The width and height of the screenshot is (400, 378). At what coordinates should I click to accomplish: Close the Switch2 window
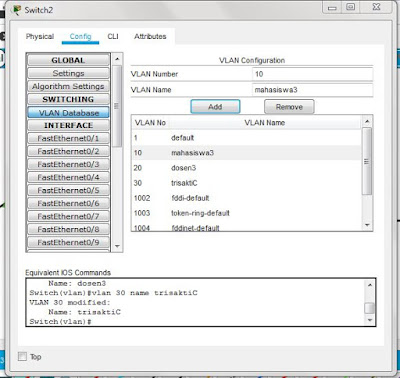tap(376, 7)
